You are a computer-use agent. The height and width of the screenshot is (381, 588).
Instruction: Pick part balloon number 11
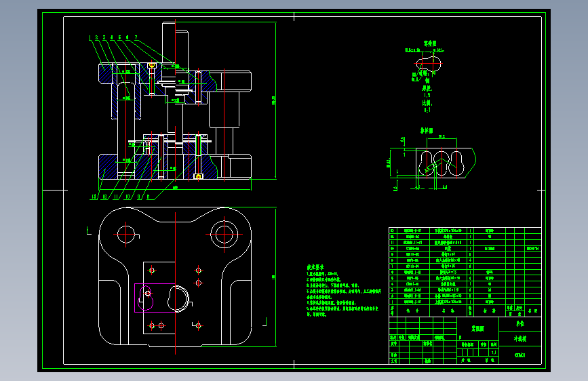tap(116, 197)
